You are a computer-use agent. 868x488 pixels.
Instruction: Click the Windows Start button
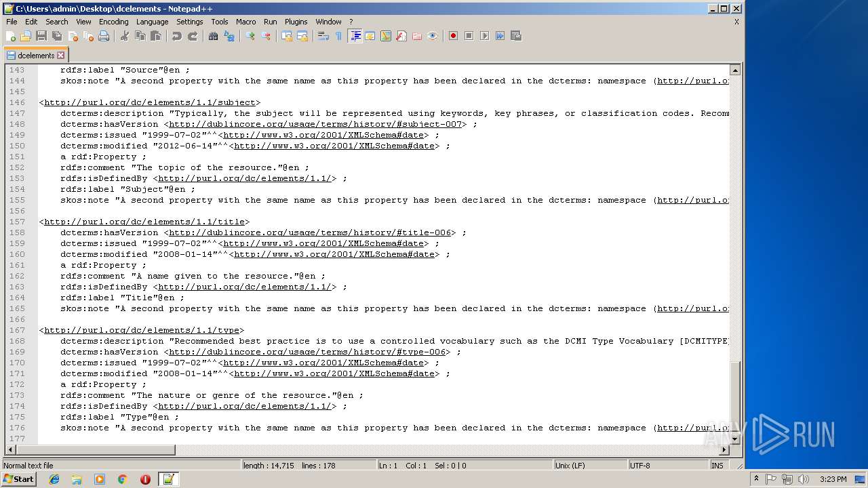[x=18, y=479]
